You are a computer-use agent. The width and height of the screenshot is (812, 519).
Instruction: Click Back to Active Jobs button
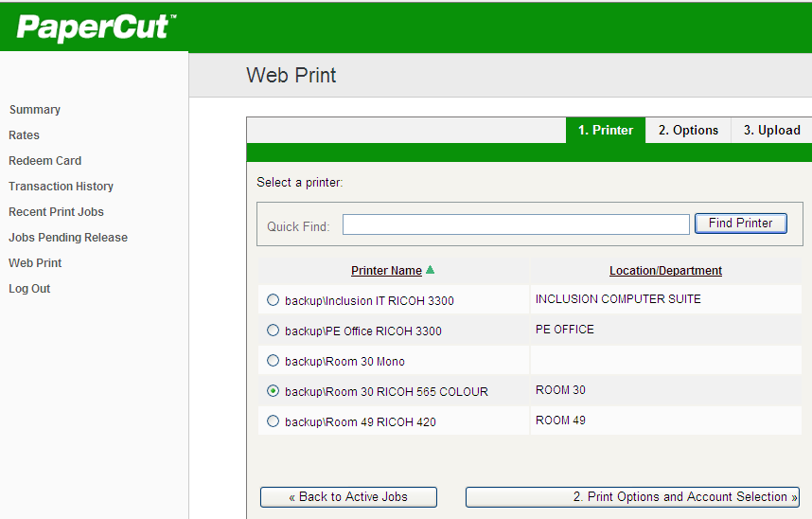coord(348,497)
